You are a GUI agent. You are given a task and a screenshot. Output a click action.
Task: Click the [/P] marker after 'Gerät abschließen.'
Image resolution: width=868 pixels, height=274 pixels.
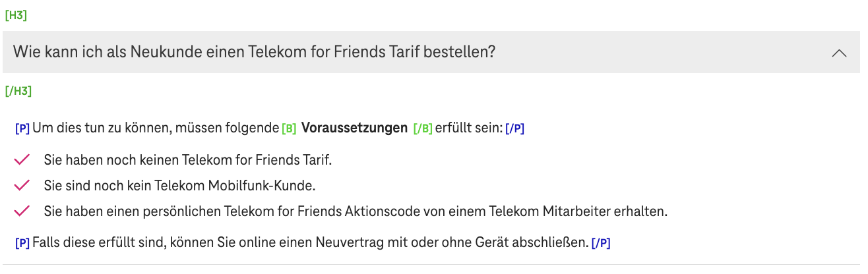[600, 243]
